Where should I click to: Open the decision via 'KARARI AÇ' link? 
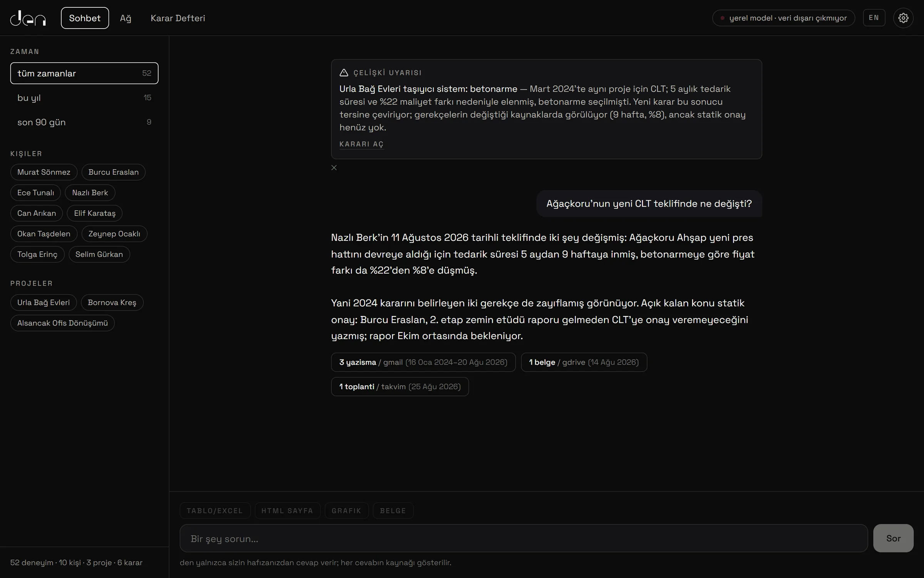tap(362, 144)
